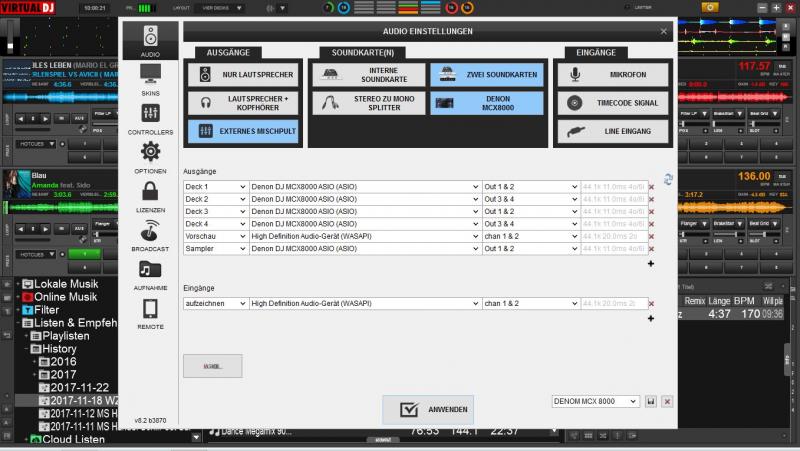
Task: Sort browser by BPM column header
Action: coord(744,301)
